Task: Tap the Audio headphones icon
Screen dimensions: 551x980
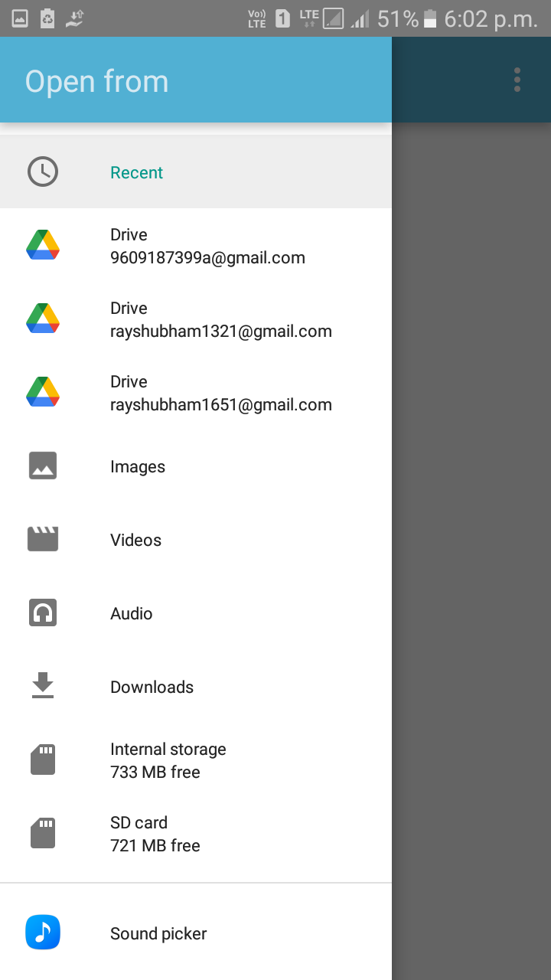Action: (43, 612)
